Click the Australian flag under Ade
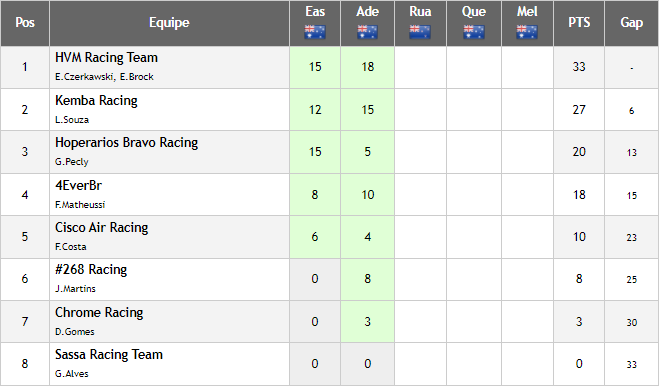Screen dimensions: 659x386 click(x=367, y=32)
